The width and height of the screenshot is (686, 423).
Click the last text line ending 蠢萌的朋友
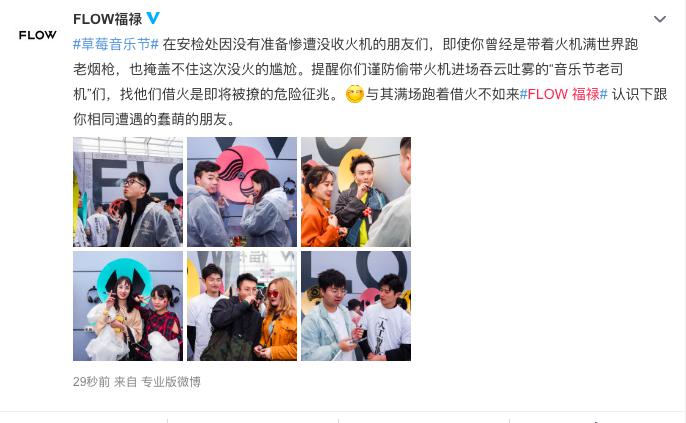click(154, 119)
